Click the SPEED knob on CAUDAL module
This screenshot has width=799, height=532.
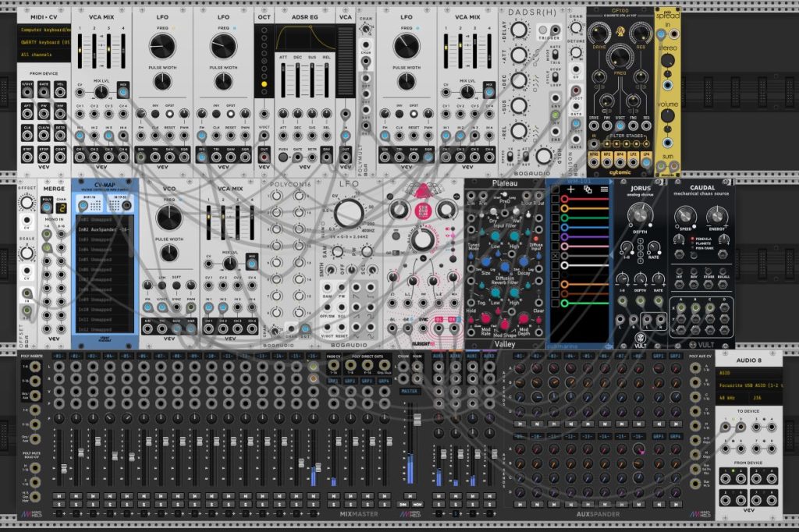[x=685, y=217]
